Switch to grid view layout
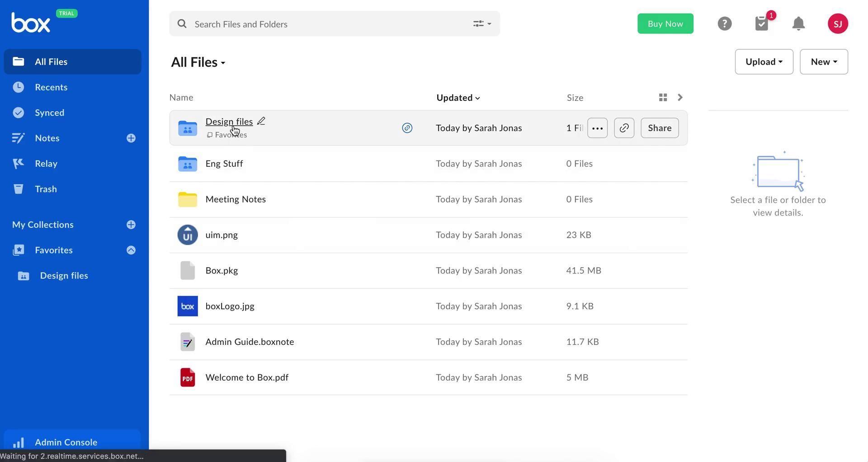Screen dimensions: 868x462 coord(663,98)
